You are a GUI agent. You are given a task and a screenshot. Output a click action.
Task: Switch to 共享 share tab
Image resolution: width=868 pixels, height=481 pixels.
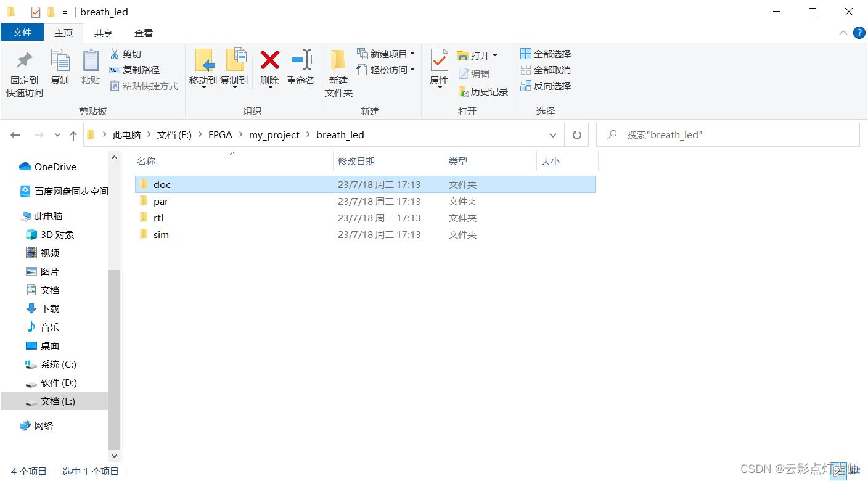click(x=104, y=33)
